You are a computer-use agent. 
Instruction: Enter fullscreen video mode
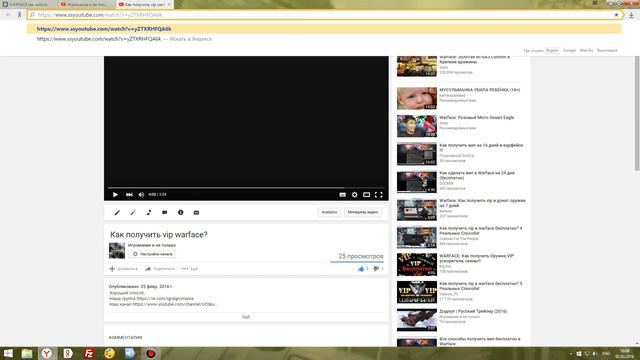point(379,195)
